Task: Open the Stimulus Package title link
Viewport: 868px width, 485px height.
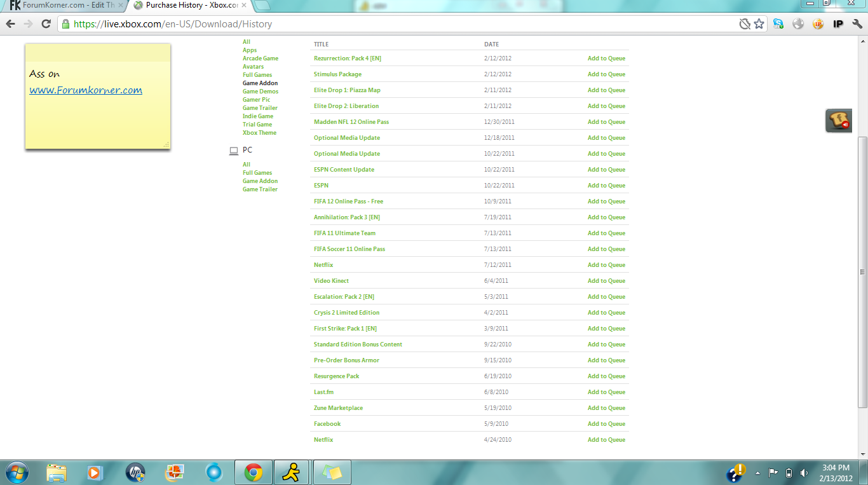Action: click(x=337, y=74)
